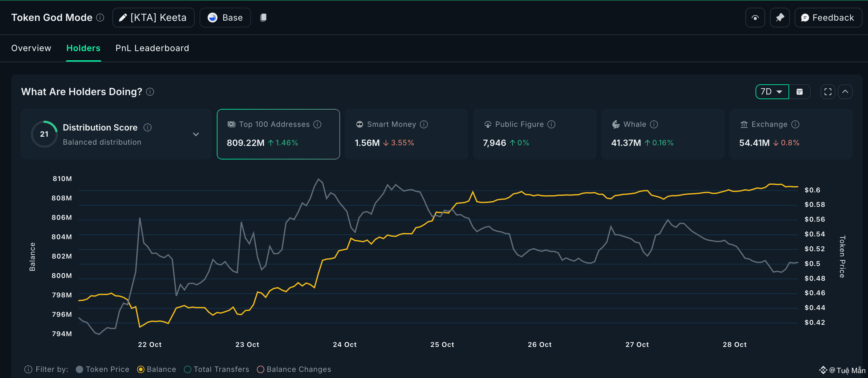Switch to the Overview tab
This screenshot has width=868, height=378.
pyautogui.click(x=31, y=48)
